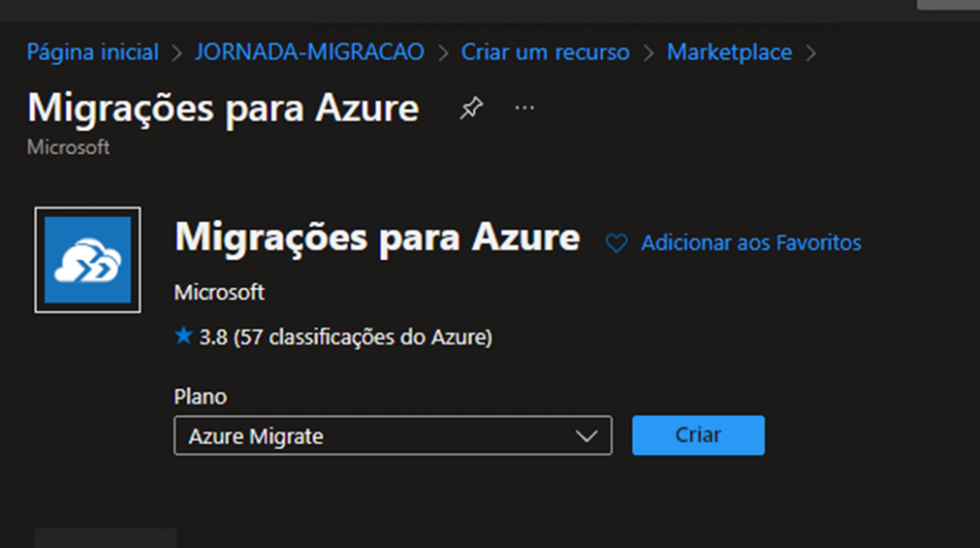The height and width of the screenshot is (548, 980).
Task: Select Adicionar aos Favoritos link
Action: 750,243
